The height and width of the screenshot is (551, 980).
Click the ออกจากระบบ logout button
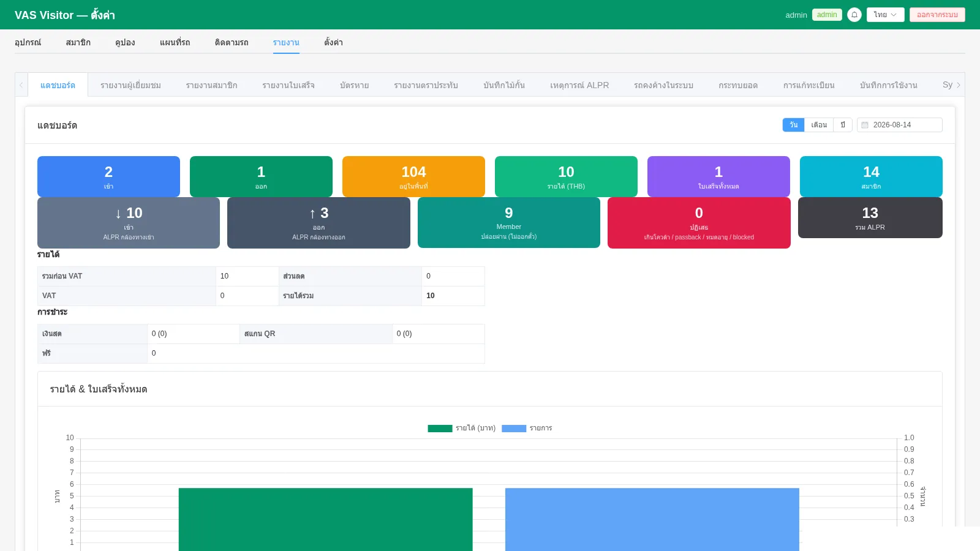pyautogui.click(x=937, y=15)
